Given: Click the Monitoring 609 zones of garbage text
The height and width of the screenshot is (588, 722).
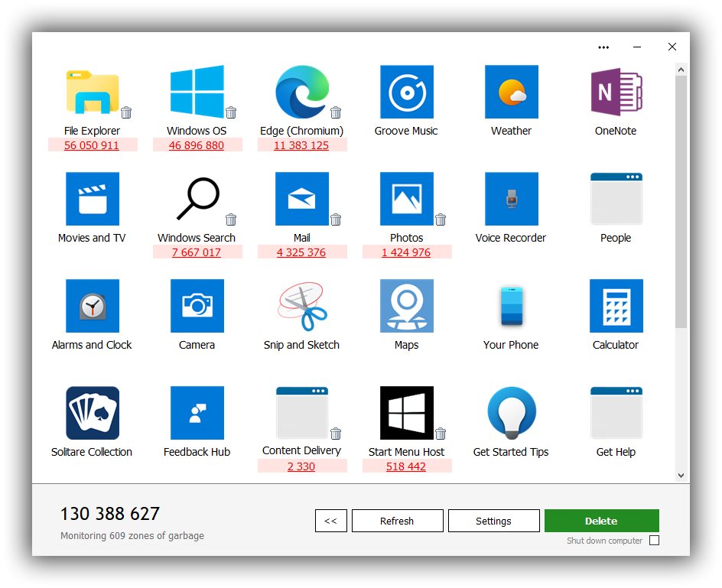Looking at the screenshot, I should coord(132,535).
